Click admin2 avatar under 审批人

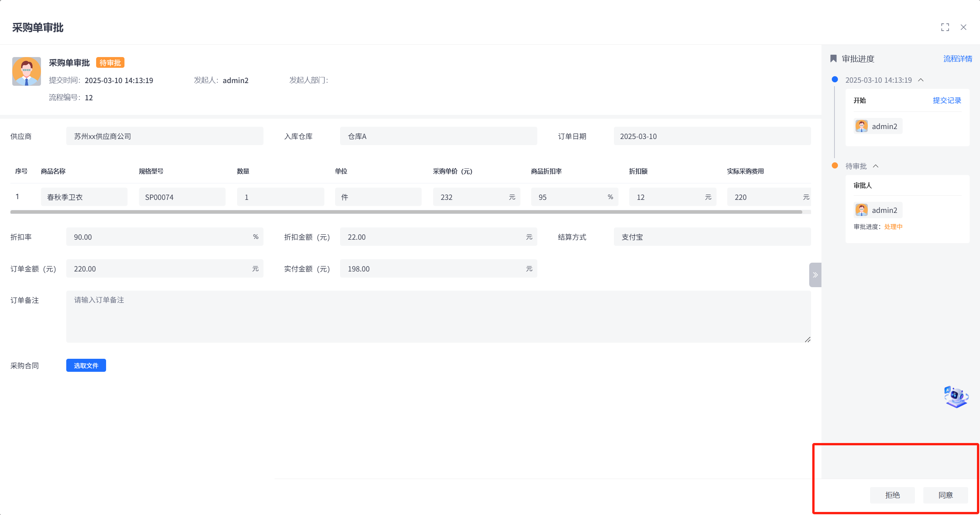pyautogui.click(x=861, y=210)
